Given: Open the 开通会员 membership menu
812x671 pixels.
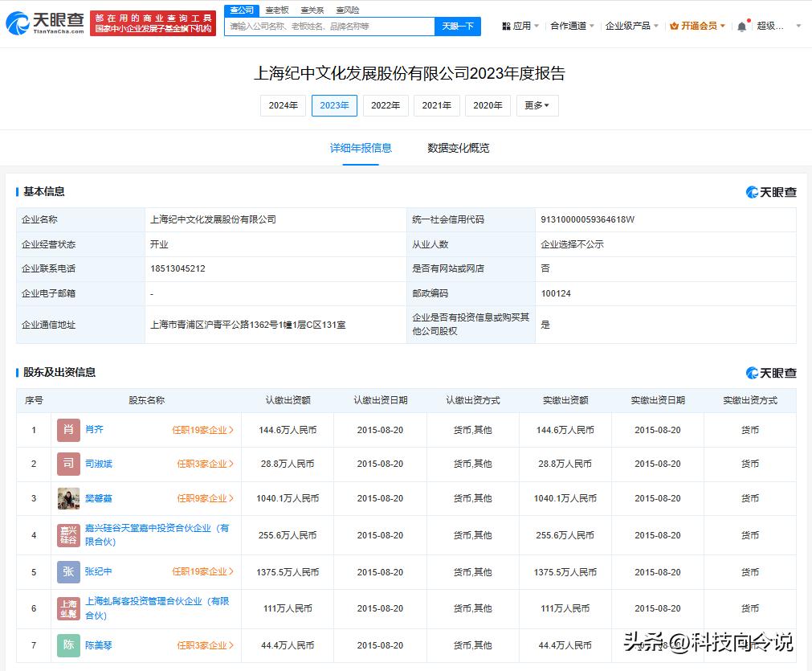Looking at the screenshot, I should pyautogui.click(x=697, y=26).
